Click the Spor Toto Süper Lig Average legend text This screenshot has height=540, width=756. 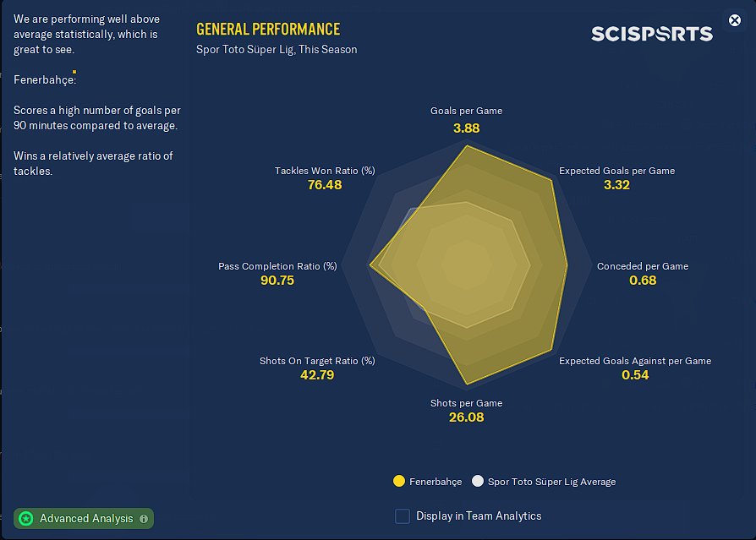tap(551, 482)
